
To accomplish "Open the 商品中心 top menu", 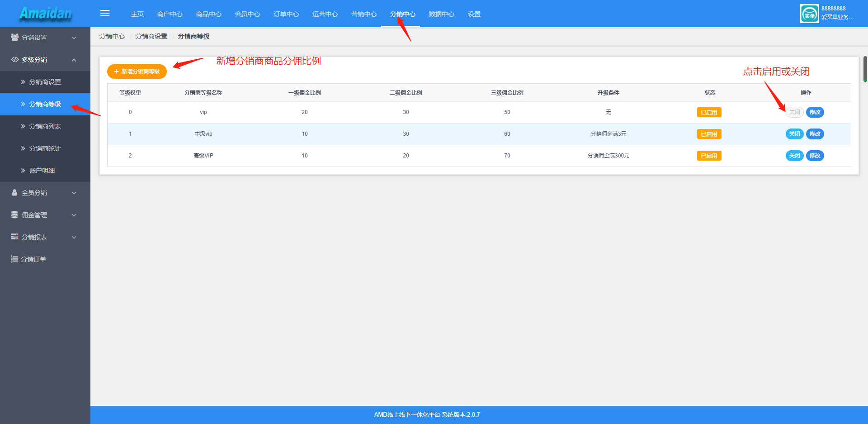I will [x=209, y=14].
